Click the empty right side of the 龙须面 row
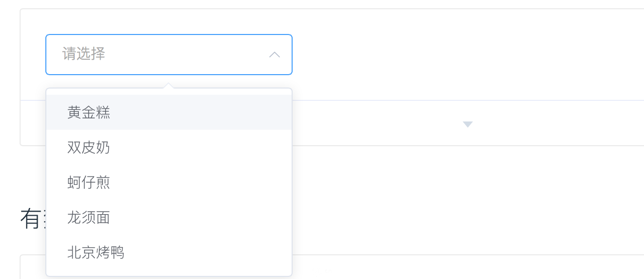This screenshot has width=644, height=279. tap(206, 217)
